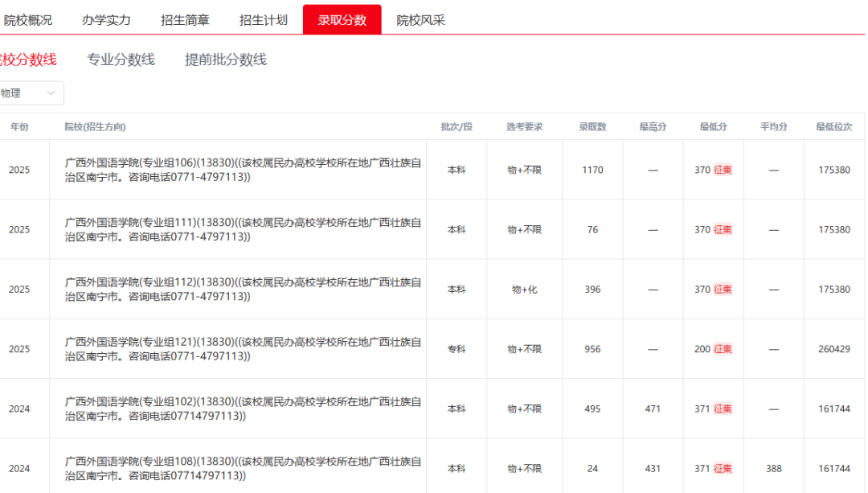Viewport: 868px width, 493px height.
Task: Click the 征集 tag in 专业组111 row
Action: point(723,230)
